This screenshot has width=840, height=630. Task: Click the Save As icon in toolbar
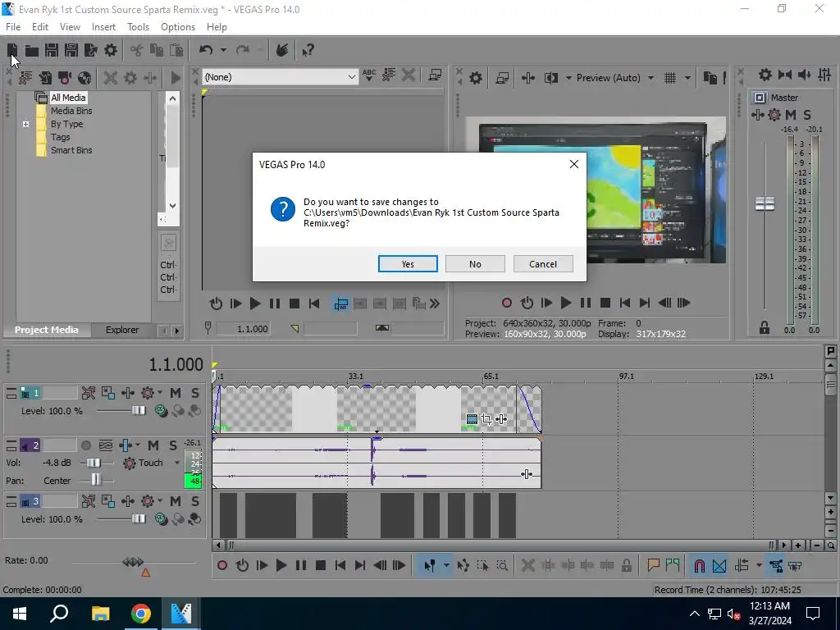[x=71, y=50]
